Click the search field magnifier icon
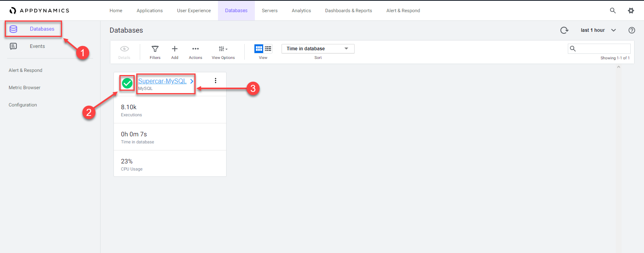 pyautogui.click(x=573, y=49)
